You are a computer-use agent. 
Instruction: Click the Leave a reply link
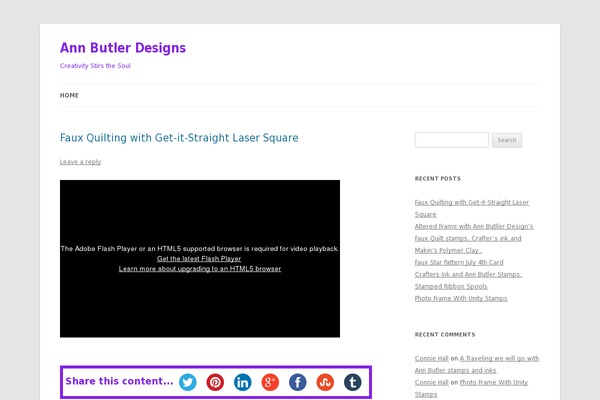point(80,162)
